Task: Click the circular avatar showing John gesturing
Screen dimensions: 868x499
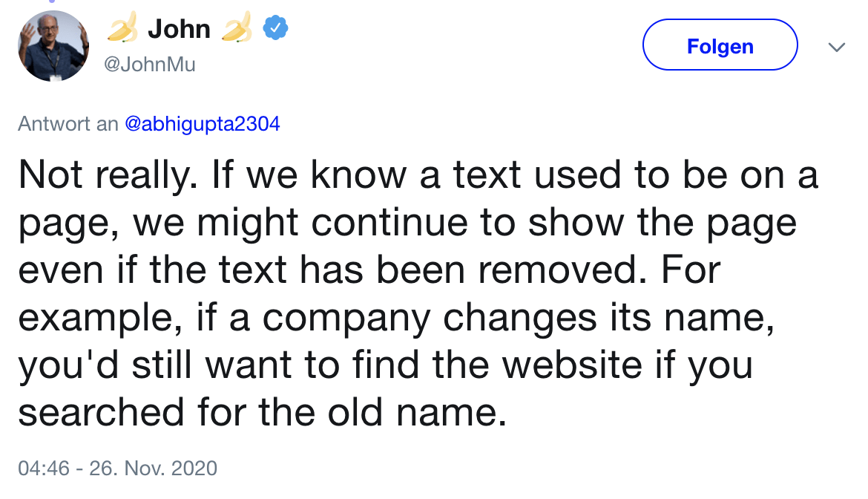Action: (53, 45)
